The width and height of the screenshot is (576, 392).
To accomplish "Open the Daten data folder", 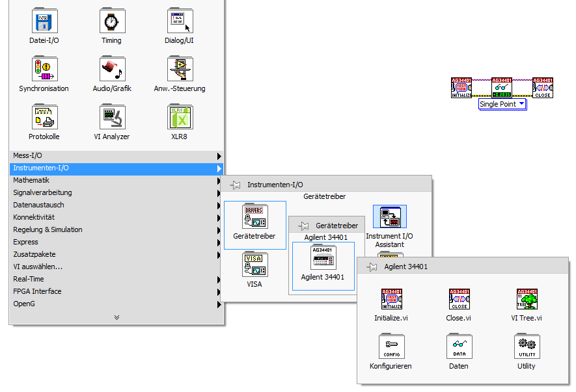I will [459, 346].
